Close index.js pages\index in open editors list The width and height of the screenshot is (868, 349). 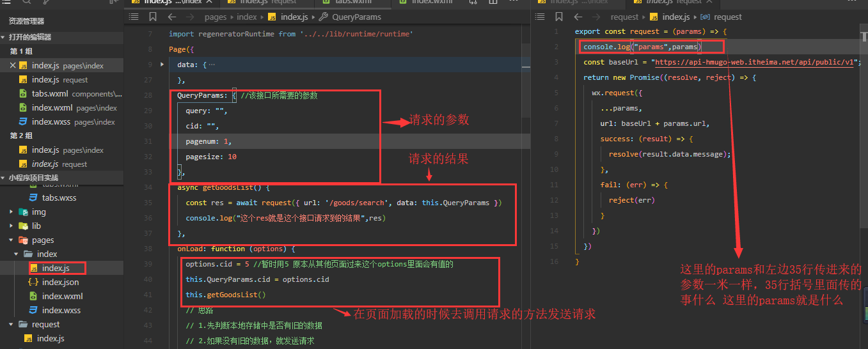(x=13, y=66)
